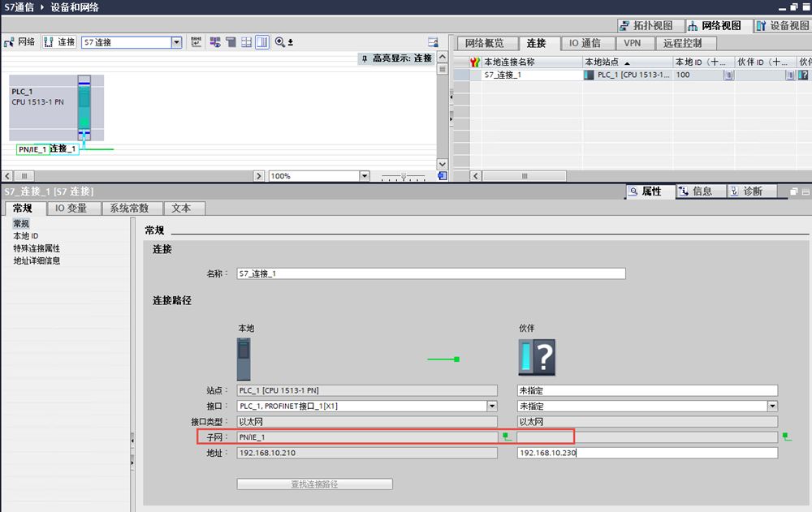The image size is (812, 512).
Task: Select 特殊连接属性 in the properties tree
Action: click(x=37, y=248)
